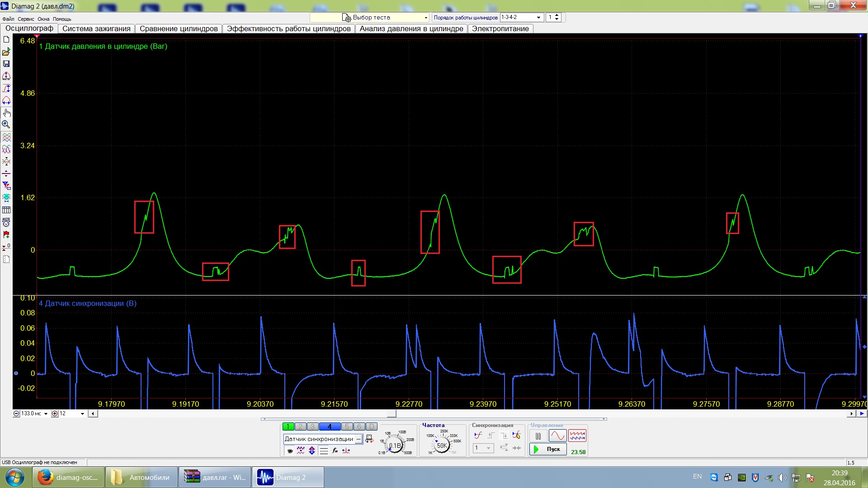Click the blue vertical arrows icon

(312, 450)
